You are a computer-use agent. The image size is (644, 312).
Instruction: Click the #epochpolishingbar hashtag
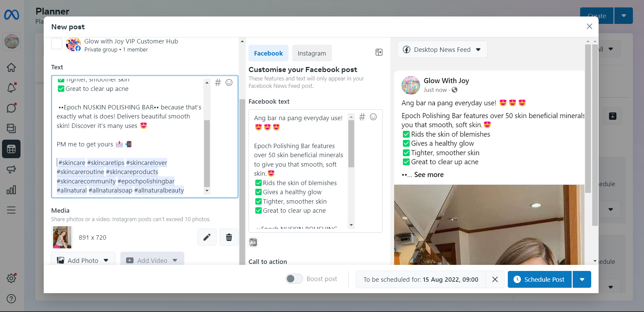[146, 181]
